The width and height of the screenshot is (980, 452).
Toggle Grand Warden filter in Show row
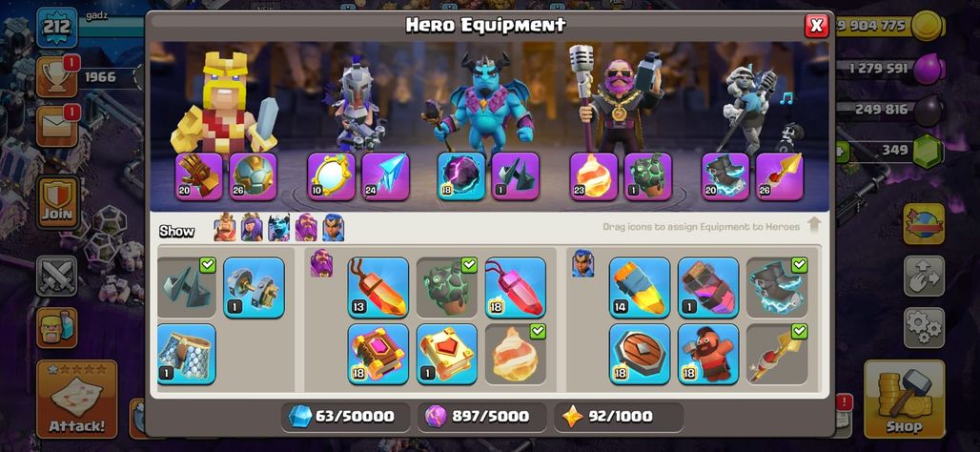(306, 228)
